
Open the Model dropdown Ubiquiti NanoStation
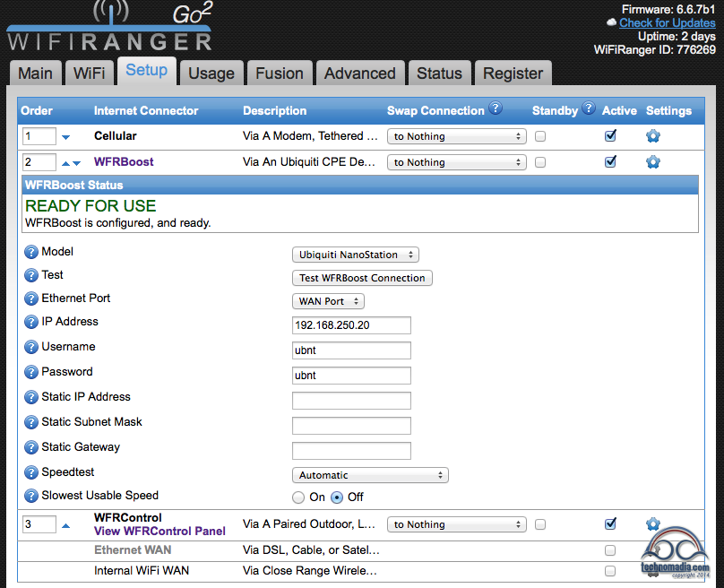[356, 255]
